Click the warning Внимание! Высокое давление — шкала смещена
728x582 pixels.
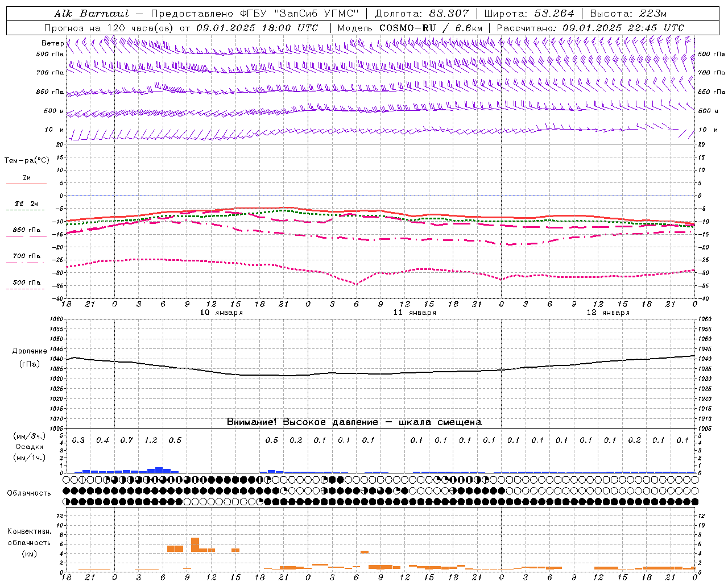pos(354,422)
